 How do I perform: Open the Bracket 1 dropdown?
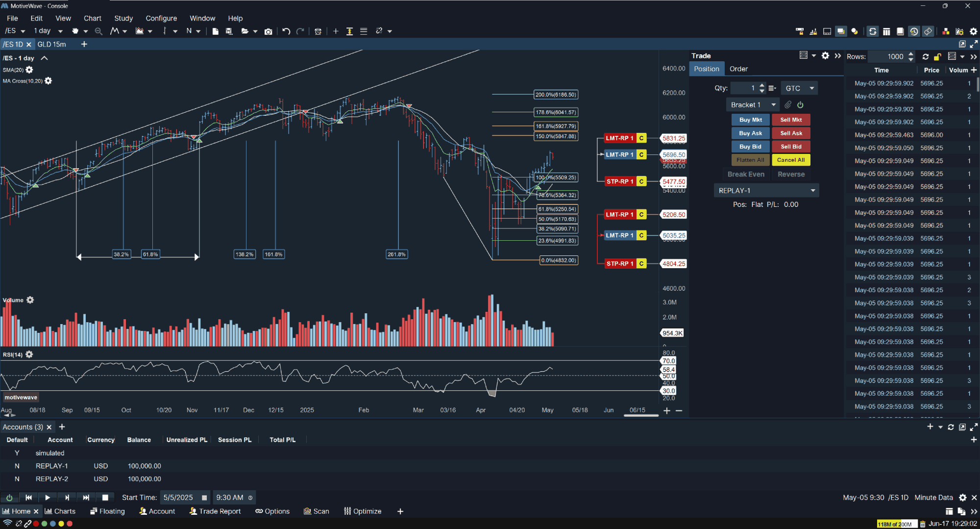pyautogui.click(x=753, y=104)
